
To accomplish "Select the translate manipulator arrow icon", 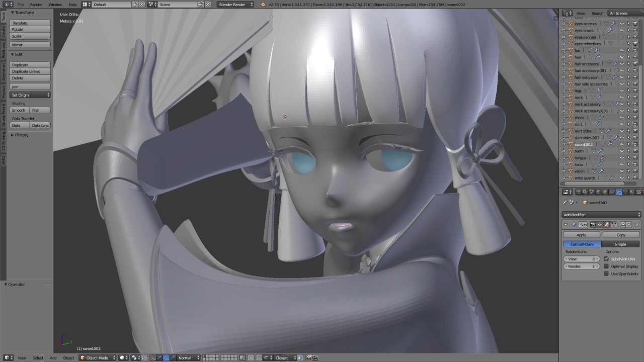I will [x=159, y=358].
